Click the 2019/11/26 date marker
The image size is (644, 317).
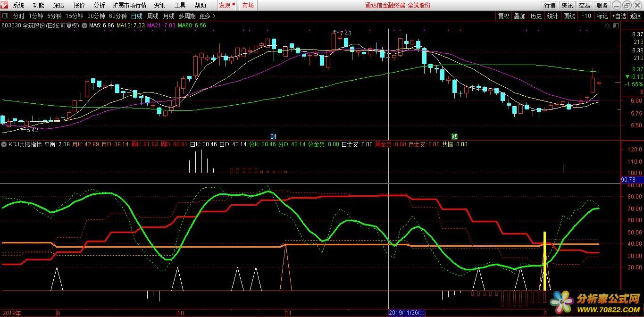407,313
